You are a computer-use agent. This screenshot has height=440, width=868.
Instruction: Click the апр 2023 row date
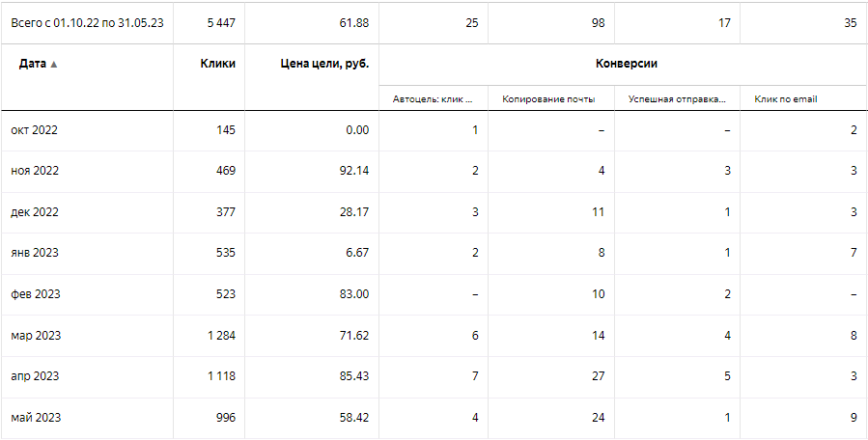click(36, 376)
